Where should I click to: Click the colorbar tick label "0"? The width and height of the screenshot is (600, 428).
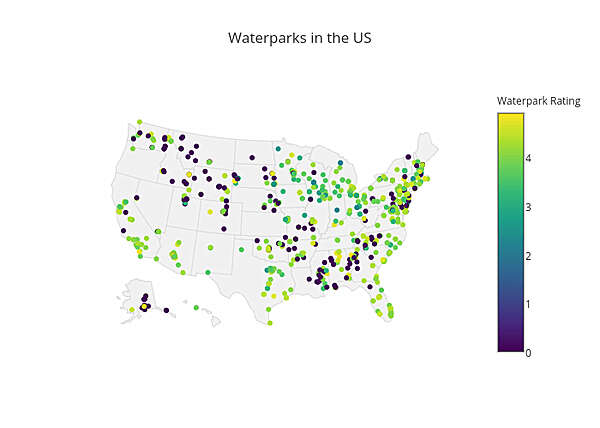point(529,352)
